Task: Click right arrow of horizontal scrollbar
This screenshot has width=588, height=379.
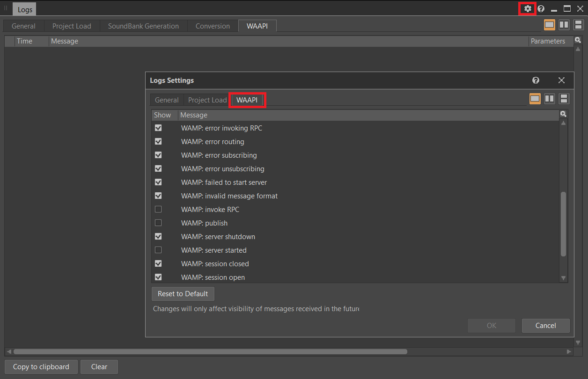Action: (569, 351)
